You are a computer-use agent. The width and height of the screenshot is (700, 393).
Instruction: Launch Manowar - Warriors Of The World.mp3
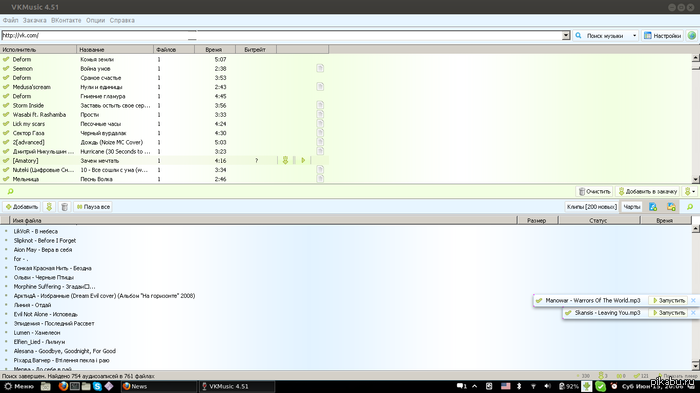(669, 301)
